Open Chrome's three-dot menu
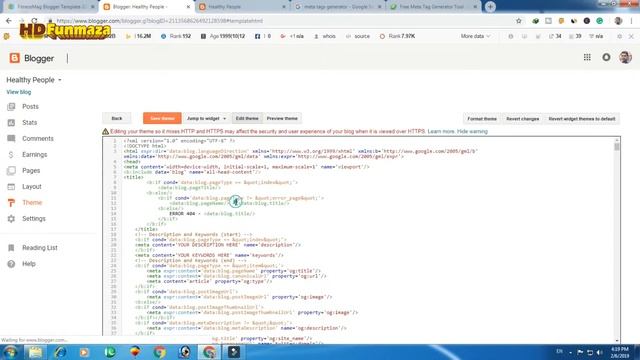The image size is (640, 360). (631, 21)
